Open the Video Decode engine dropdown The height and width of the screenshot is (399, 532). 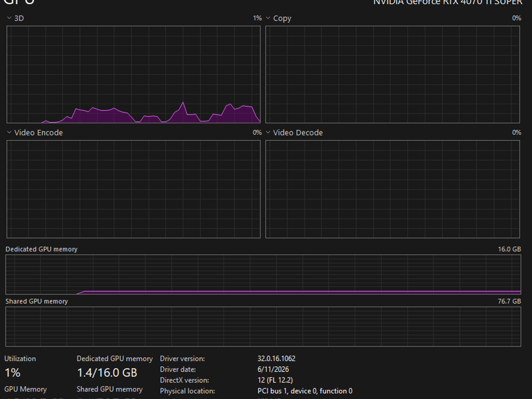[268, 132]
